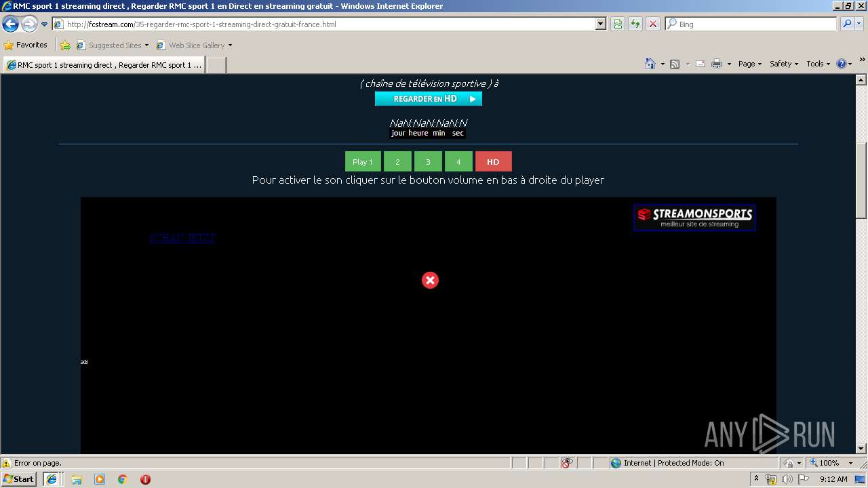Open the red Opera-style taskbar icon

click(x=145, y=479)
